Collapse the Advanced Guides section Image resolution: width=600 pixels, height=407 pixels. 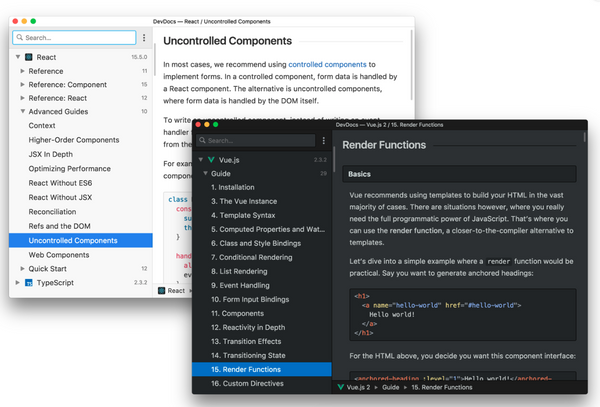23,111
